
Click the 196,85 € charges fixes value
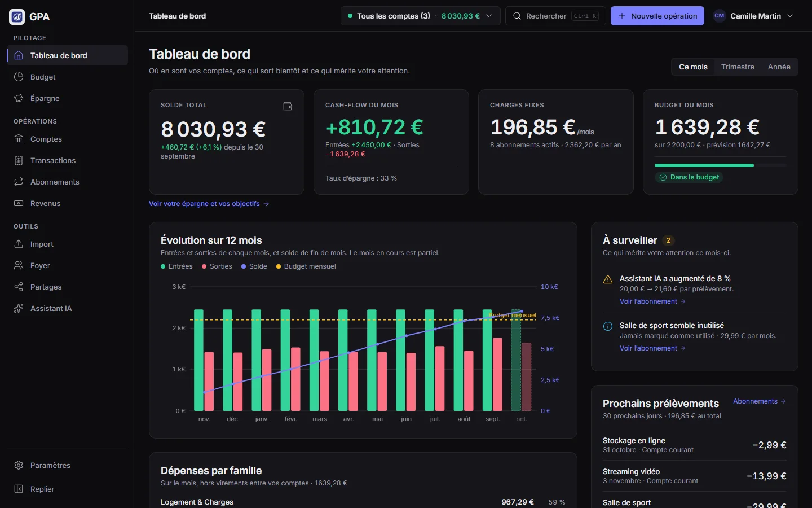[533, 127]
